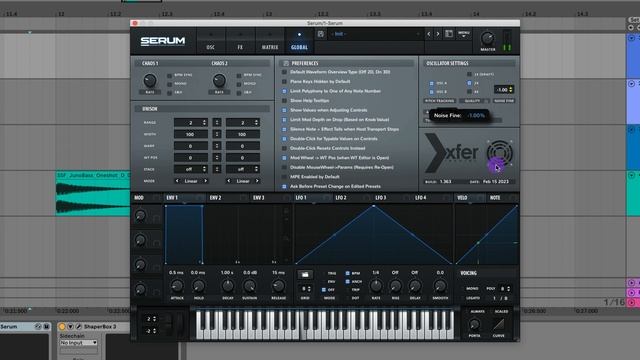Viewport: 640px width, 360px height.
Task: Click the Porta knob
Action: (474, 325)
